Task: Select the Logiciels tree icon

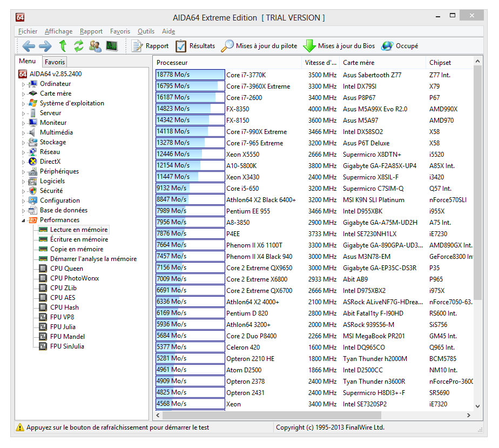Action: tap(32, 181)
